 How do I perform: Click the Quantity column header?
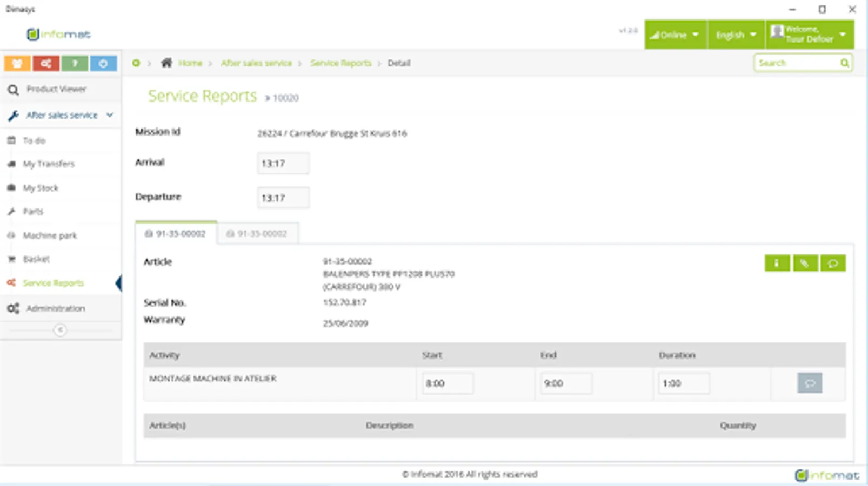tap(738, 426)
